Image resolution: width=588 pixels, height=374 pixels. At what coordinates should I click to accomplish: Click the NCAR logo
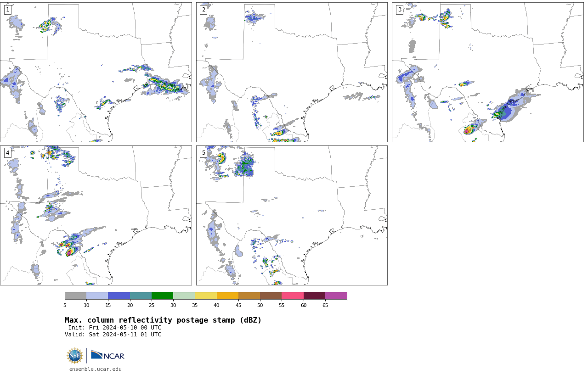tap(107, 356)
